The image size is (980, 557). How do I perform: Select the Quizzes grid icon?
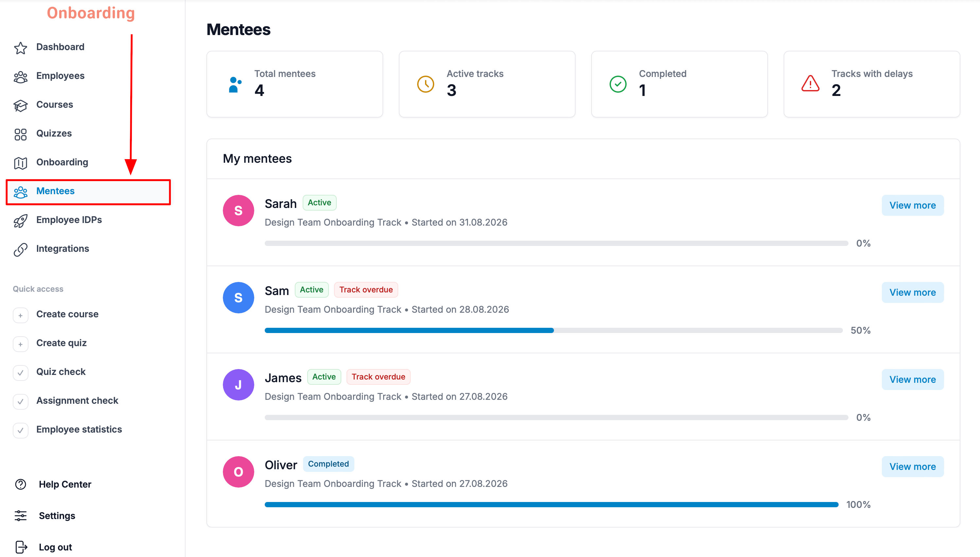click(21, 134)
